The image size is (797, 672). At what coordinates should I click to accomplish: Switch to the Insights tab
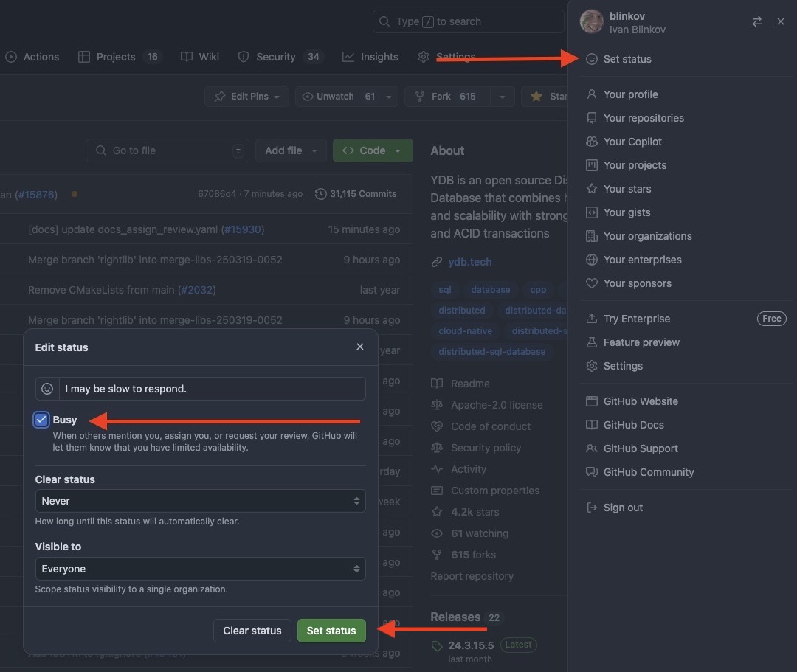(x=370, y=57)
